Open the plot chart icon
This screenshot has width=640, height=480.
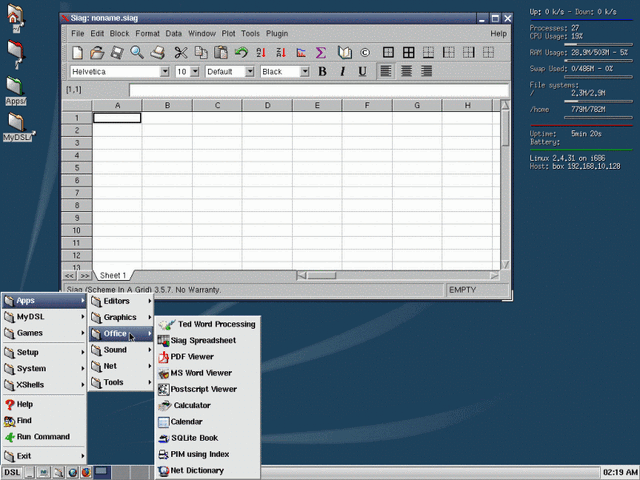(301, 52)
